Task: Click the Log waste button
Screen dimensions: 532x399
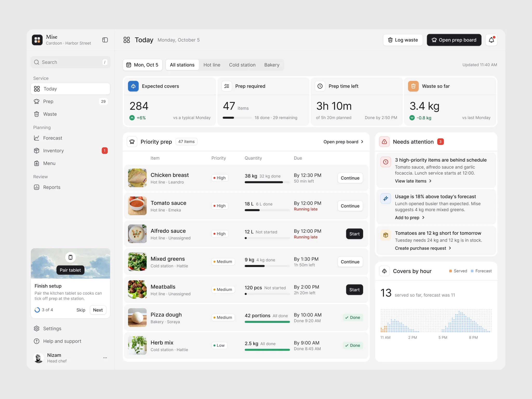Action: point(403,40)
